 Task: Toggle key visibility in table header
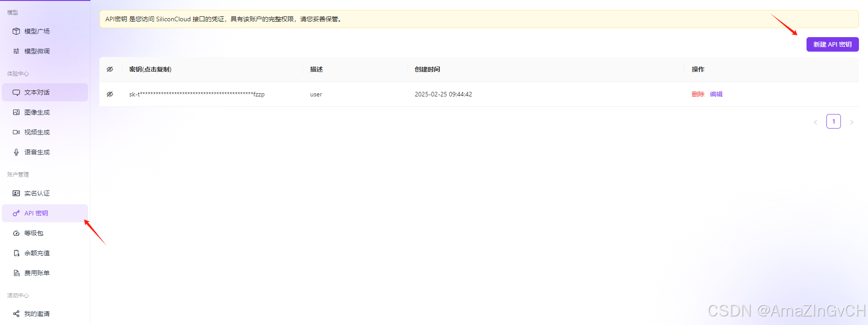click(x=110, y=69)
